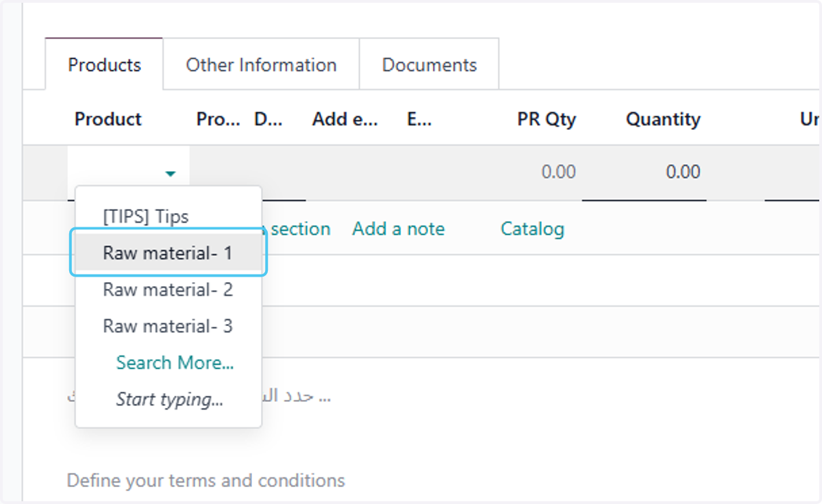Screen dimensions: 822x504
Task: Click Search More... in product dropdown
Action: 175,362
